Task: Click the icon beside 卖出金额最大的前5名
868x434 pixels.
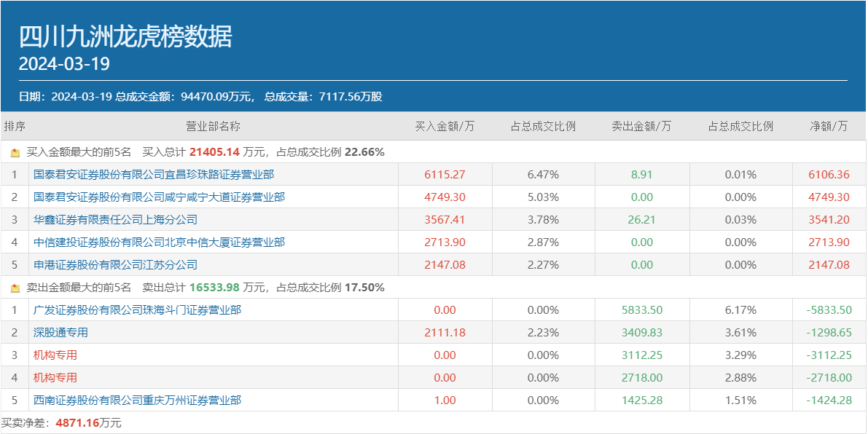Action: click(x=15, y=288)
